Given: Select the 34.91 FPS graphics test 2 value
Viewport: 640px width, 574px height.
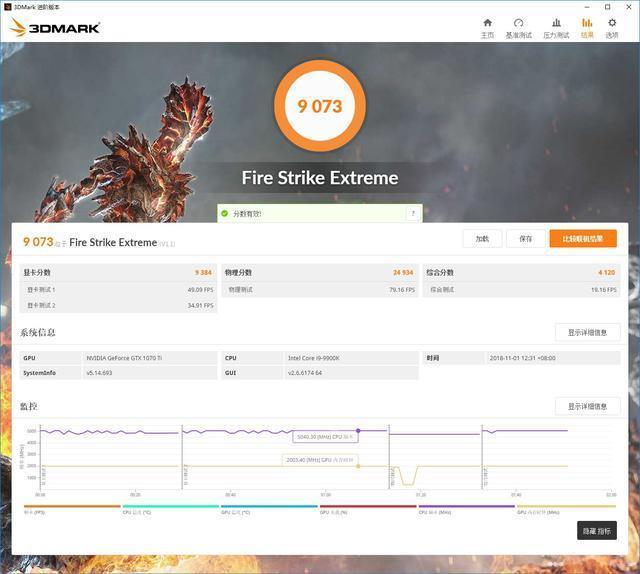Looking at the screenshot, I should tap(200, 305).
